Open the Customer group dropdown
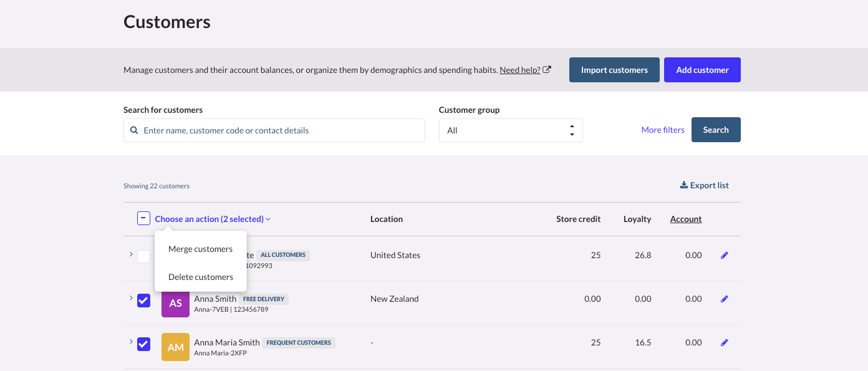The height and width of the screenshot is (371, 868). (510, 130)
